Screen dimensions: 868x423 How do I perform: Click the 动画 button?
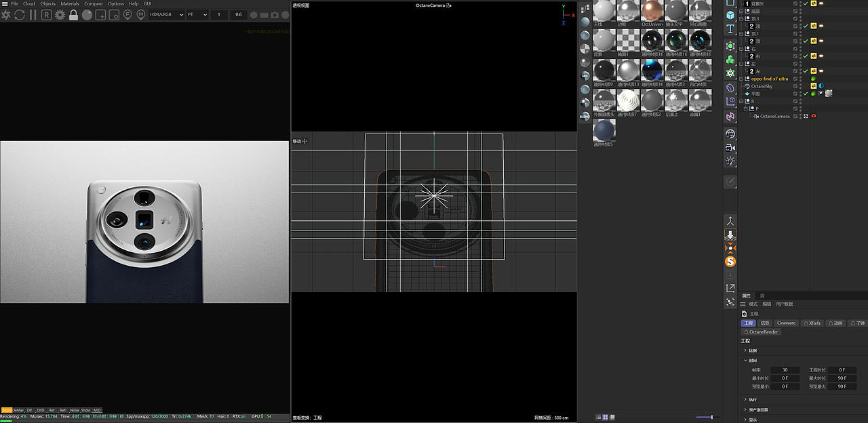point(837,323)
